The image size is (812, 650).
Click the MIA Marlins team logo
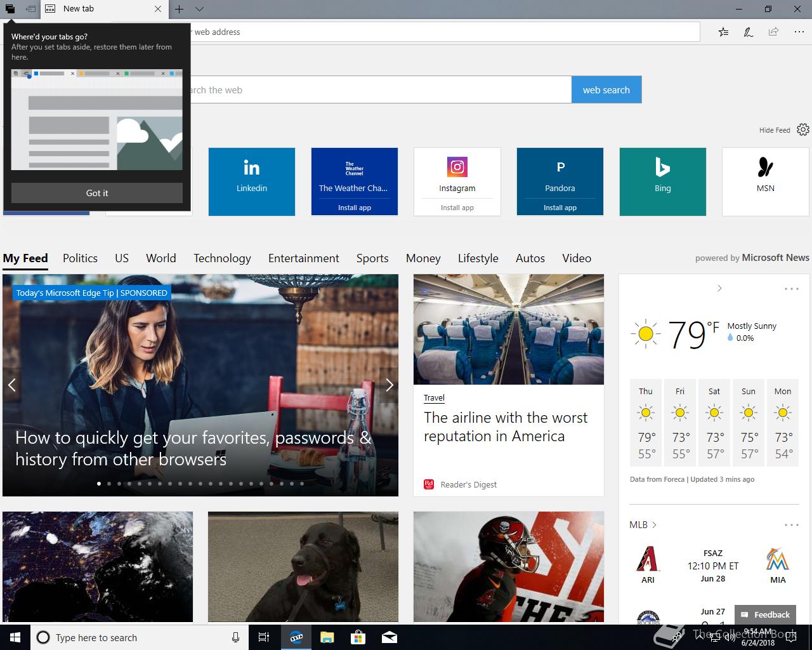[x=778, y=559]
